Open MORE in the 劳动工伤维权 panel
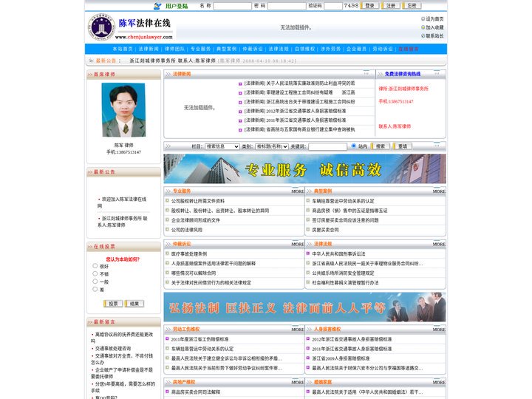Viewport: 532px width, 399px height. click(x=298, y=330)
